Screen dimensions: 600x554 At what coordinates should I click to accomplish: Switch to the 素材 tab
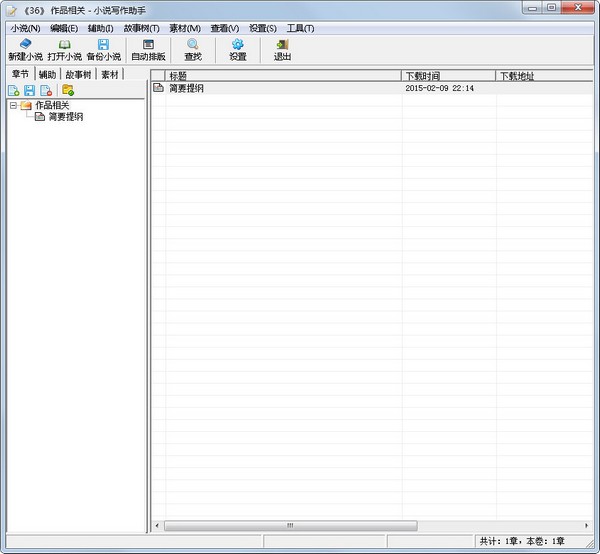pos(110,74)
